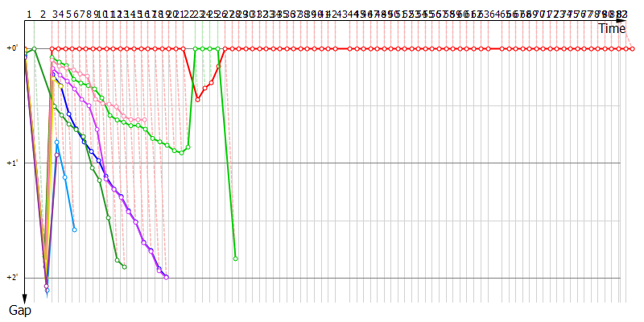Click the "Gap" axis label
The image size is (644, 322).
point(20,310)
